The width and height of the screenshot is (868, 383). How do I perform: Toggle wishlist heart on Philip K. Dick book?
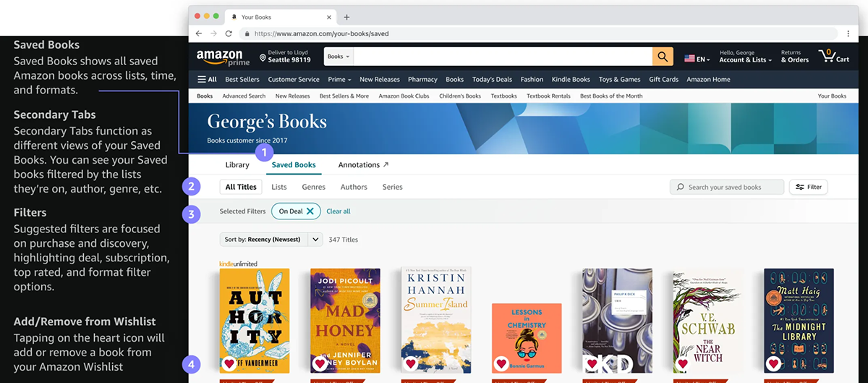592,363
